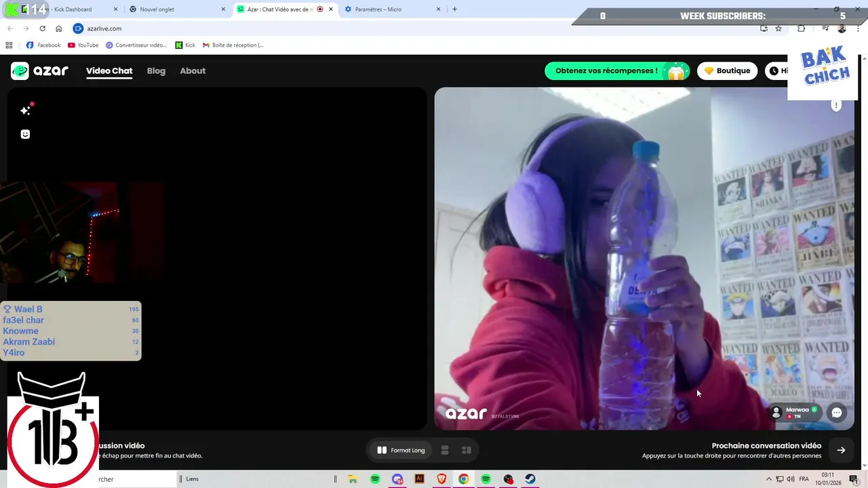Select the Format Long layout option

(x=401, y=450)
